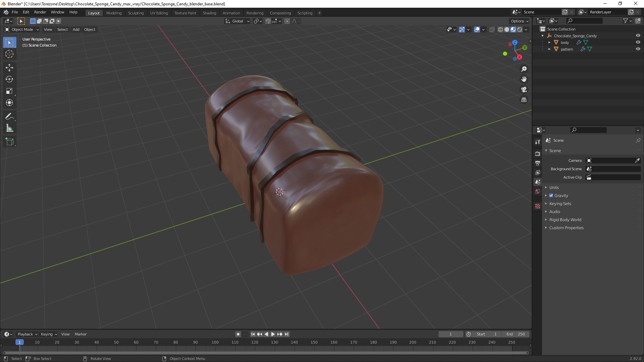Switch to the Sculpting workspace tab
The width and height of the screenshot is (644, 362).
click(136, 13)
